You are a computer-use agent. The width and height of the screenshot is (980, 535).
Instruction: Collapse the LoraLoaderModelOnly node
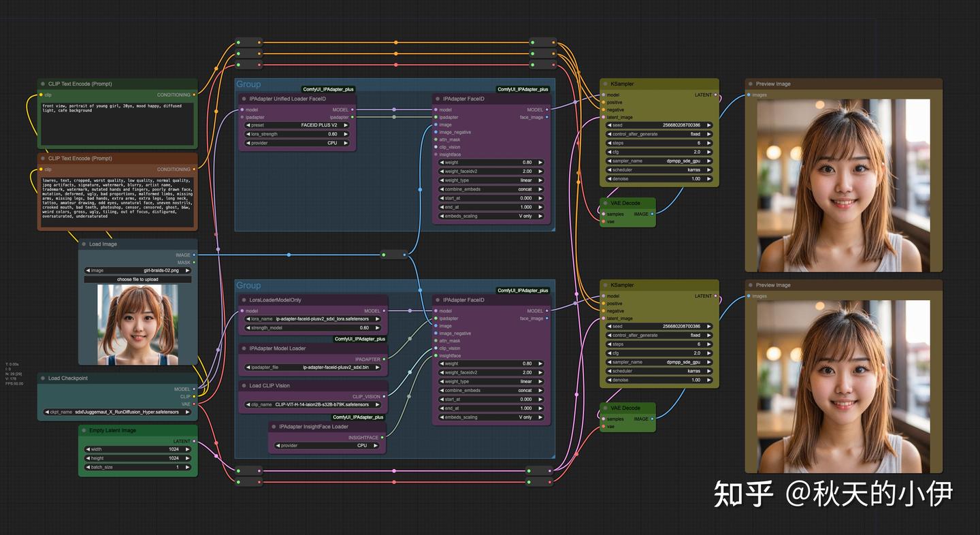[244, 300]
